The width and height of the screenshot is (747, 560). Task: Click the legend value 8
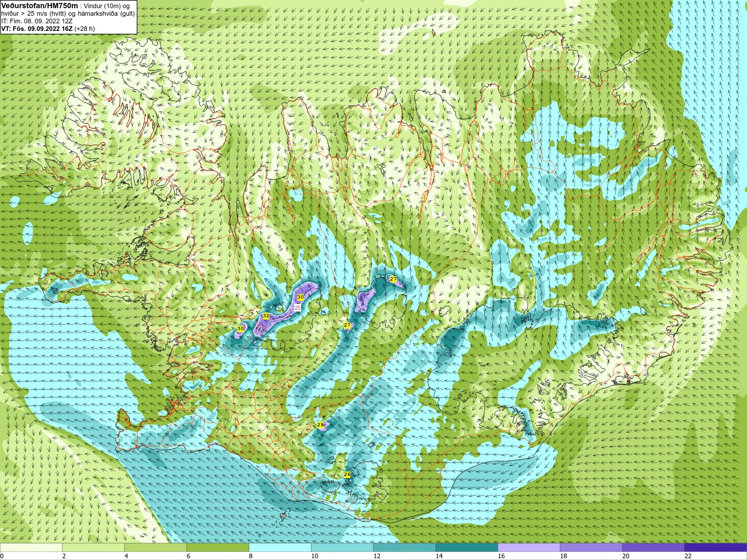251,556
